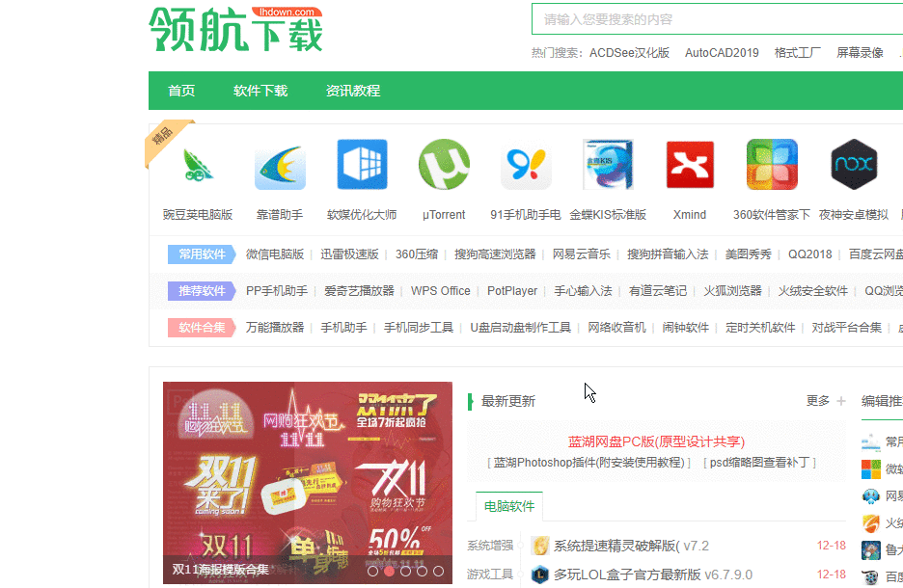This screenshot has width=903, height=588.
Task: Click the 多玩LOL盒子 item icon
Action: pos(540,575)
